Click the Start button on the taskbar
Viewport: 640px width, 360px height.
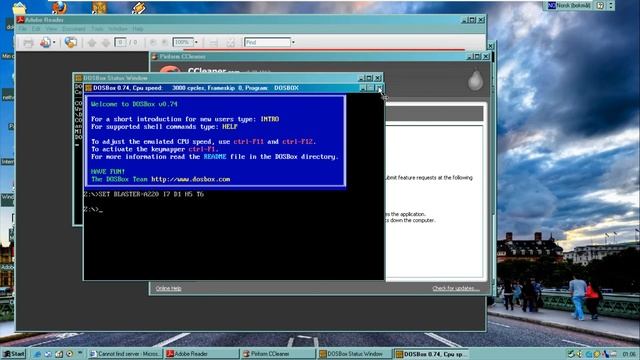pyautogui.click(x=13, y=354)
